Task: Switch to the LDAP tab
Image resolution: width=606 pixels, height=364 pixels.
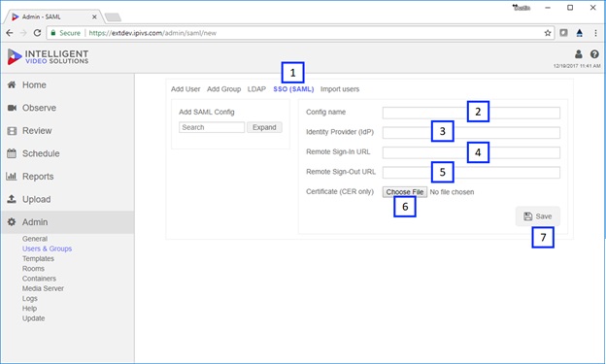Action: [256, 89]
